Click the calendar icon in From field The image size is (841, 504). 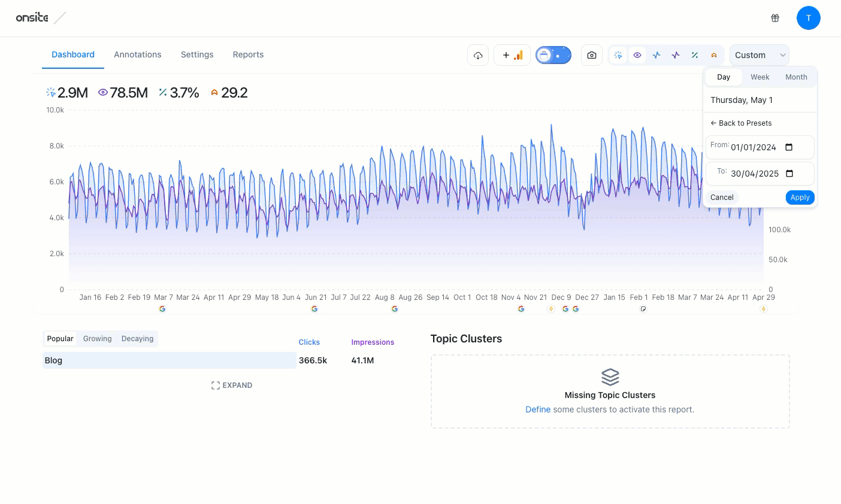click(x=789, y=147)
